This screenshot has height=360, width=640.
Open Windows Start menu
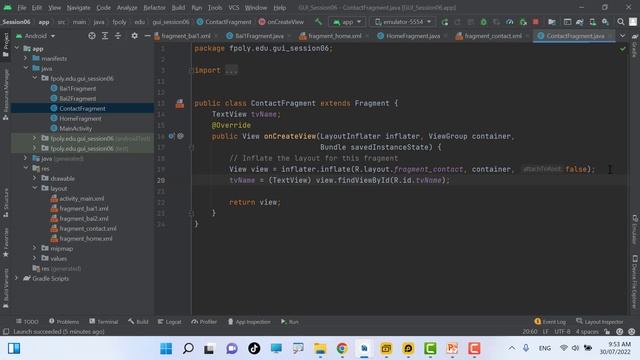click(x=166, y=349)
